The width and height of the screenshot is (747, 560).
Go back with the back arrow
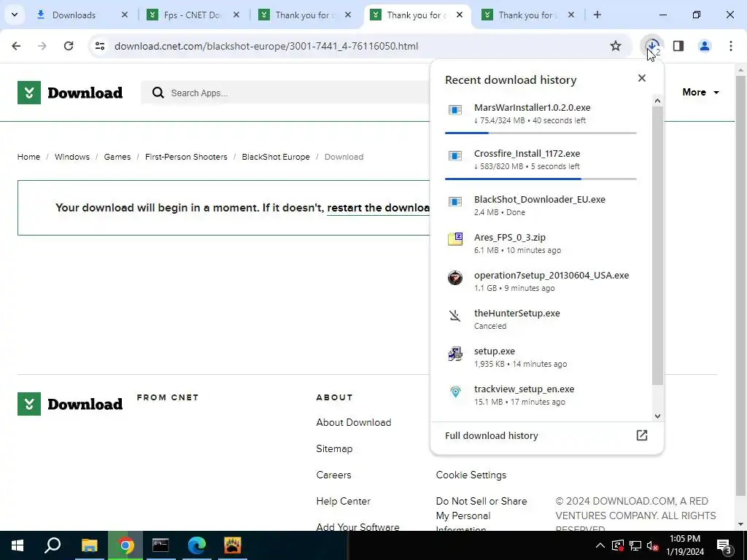16,46
